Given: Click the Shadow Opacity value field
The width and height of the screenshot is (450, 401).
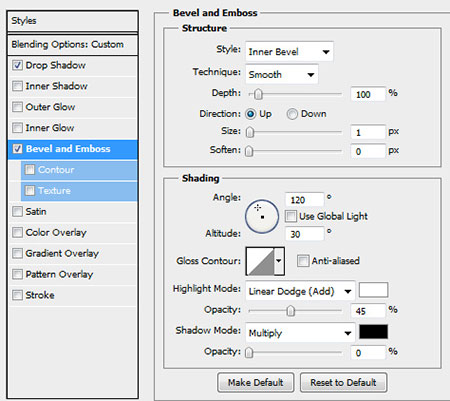Looking at the screenshot, I should 368,353.
